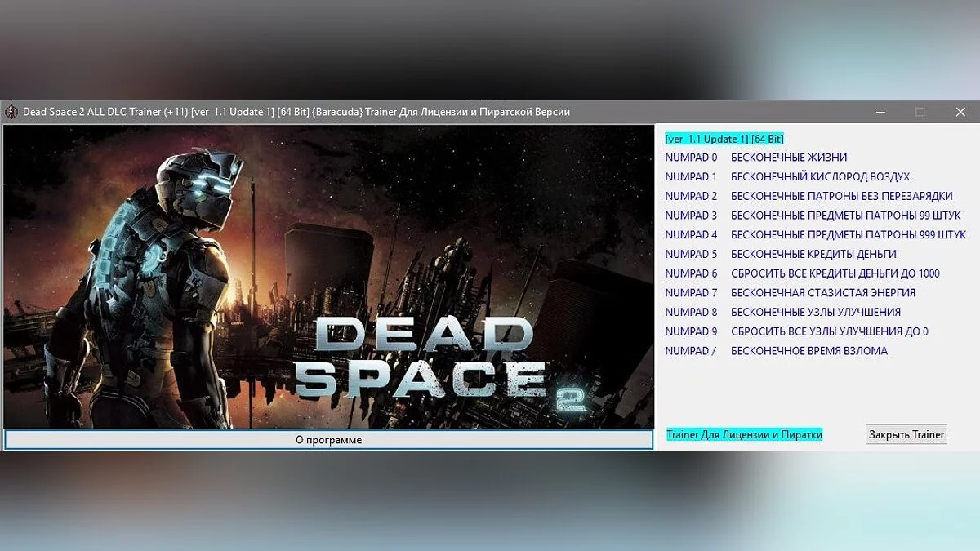Click БЕСКОНЕЧНЫЕ ЖИЗНИ text
Viewport: 980px width, 551px height.
[x=789, y=158]
